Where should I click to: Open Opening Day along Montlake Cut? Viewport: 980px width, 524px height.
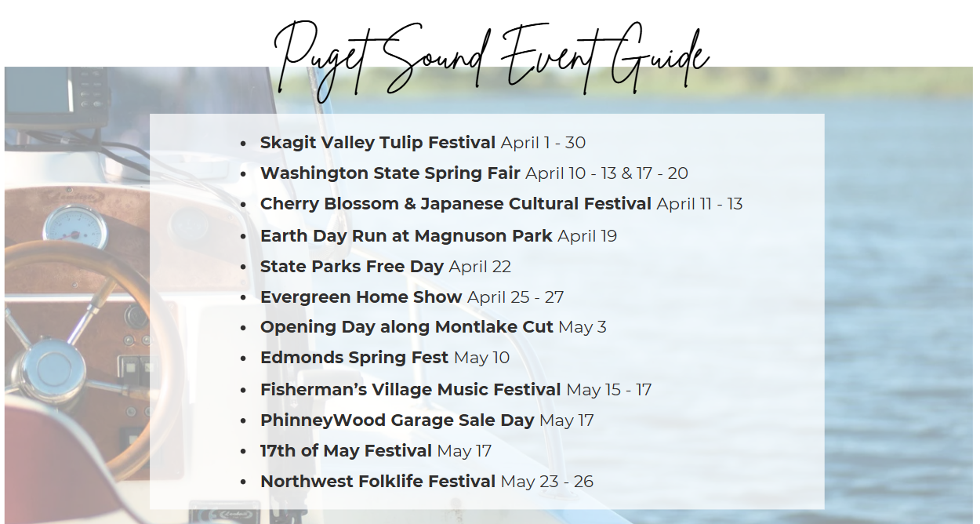point(406,327)
